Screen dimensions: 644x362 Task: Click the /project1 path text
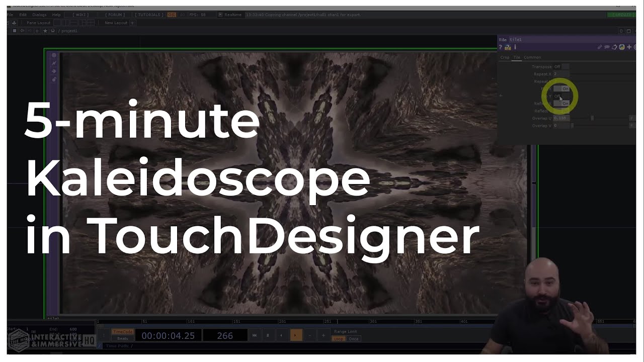tap(68, 31)
